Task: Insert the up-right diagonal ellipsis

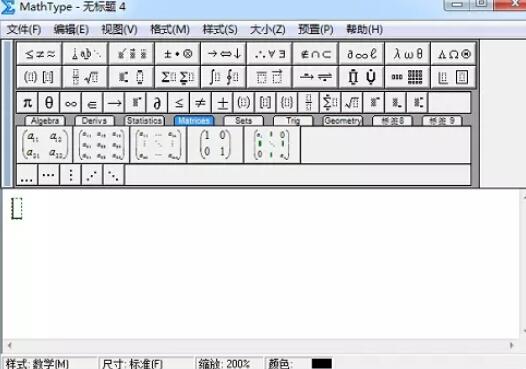Action: coord(92,174)
